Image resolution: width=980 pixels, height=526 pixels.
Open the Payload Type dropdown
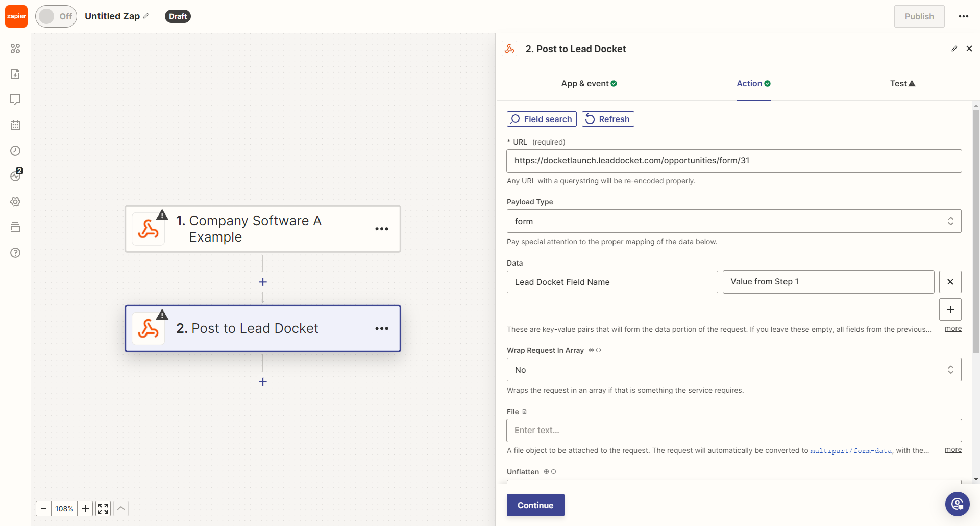[x=734, y=221]
